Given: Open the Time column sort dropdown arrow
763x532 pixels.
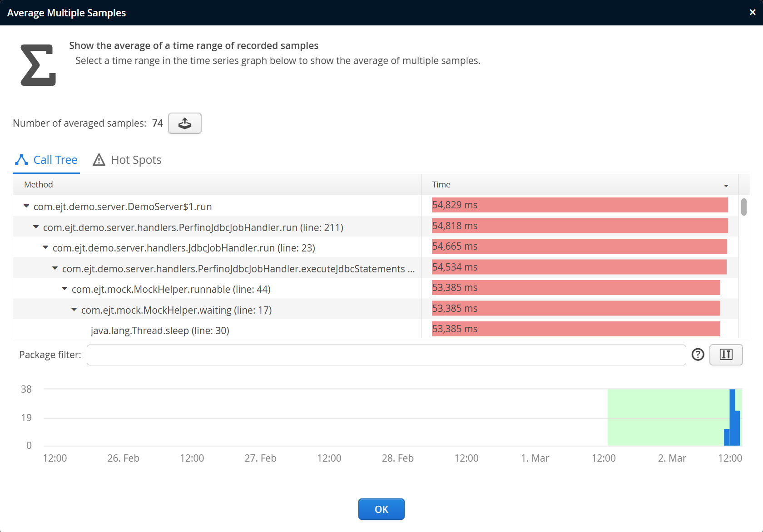Looking at the screenshot, I should click(726, 185).
